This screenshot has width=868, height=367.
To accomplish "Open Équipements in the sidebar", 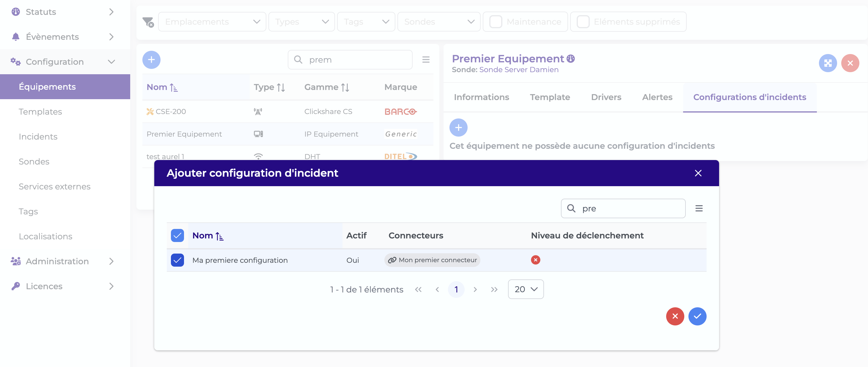I will pos(65,86).
